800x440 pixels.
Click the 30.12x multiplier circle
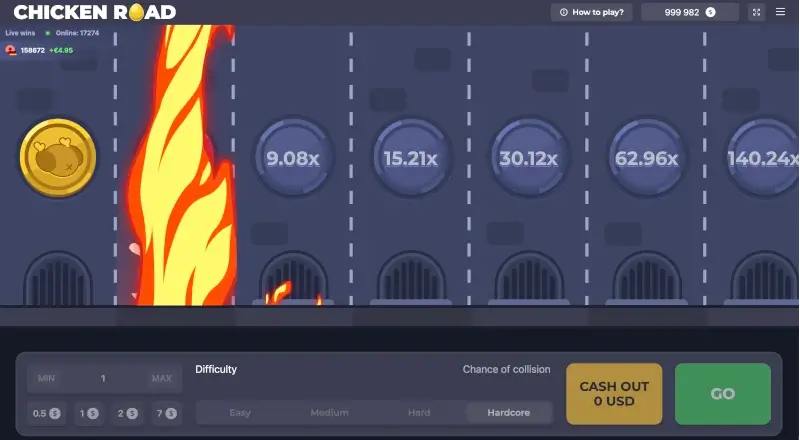coord(528,158)
